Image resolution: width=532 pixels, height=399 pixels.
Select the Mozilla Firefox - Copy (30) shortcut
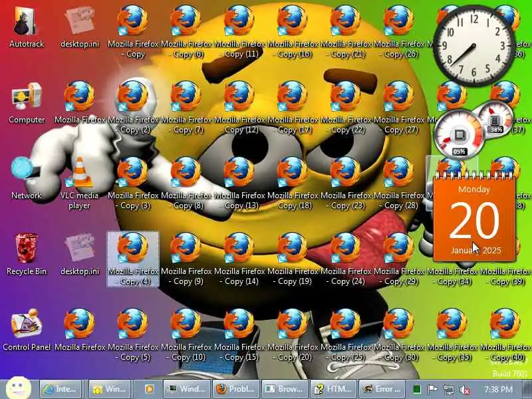(x=400, y=335)
